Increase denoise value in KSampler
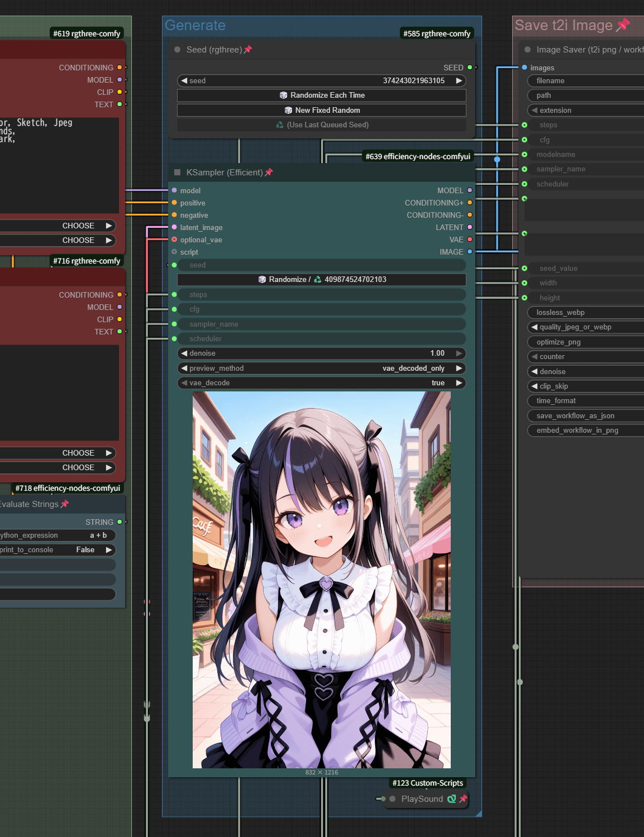 click(x=459, y=353)
